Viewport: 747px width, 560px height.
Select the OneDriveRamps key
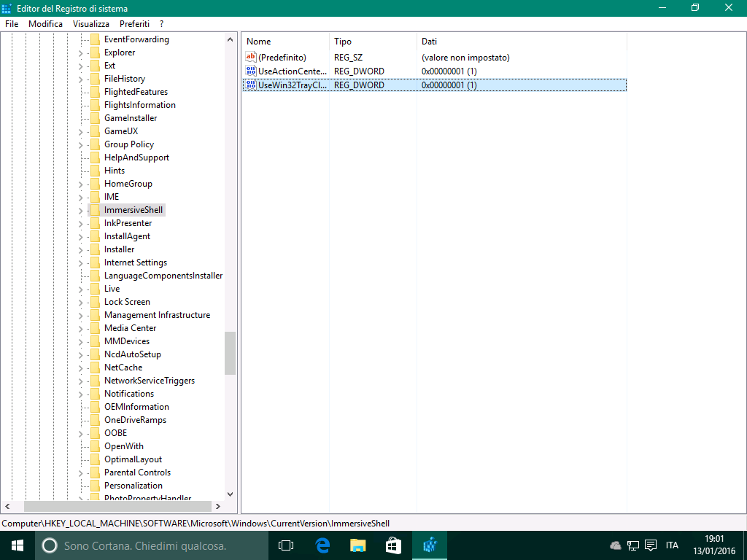(x=135, y=420)
